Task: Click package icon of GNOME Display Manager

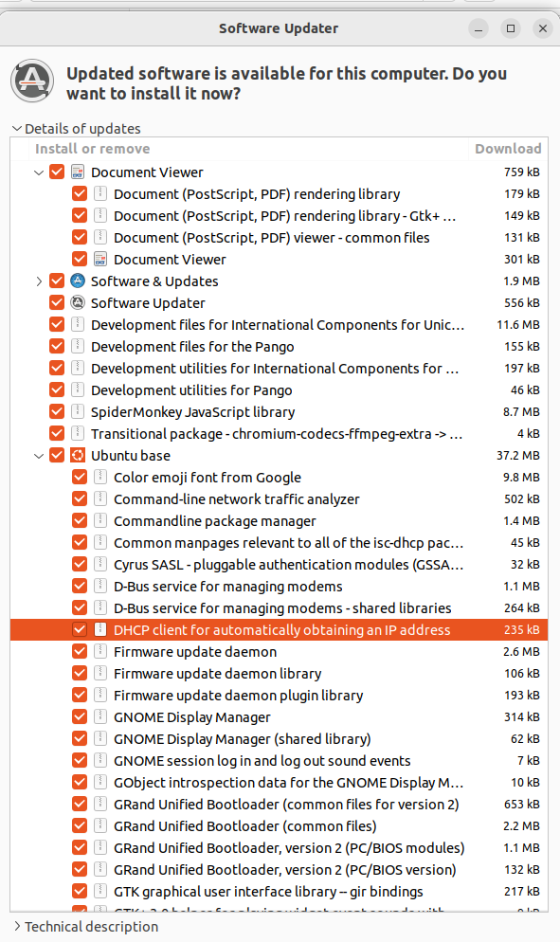Action: pyautogui.click(x=100, y=716)
